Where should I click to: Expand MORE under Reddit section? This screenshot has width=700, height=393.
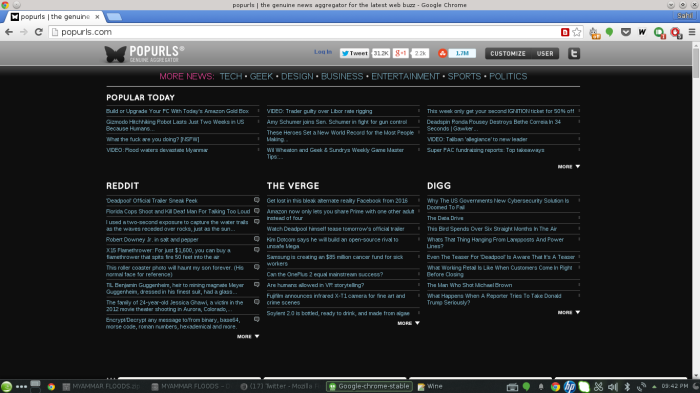(248, 336)
